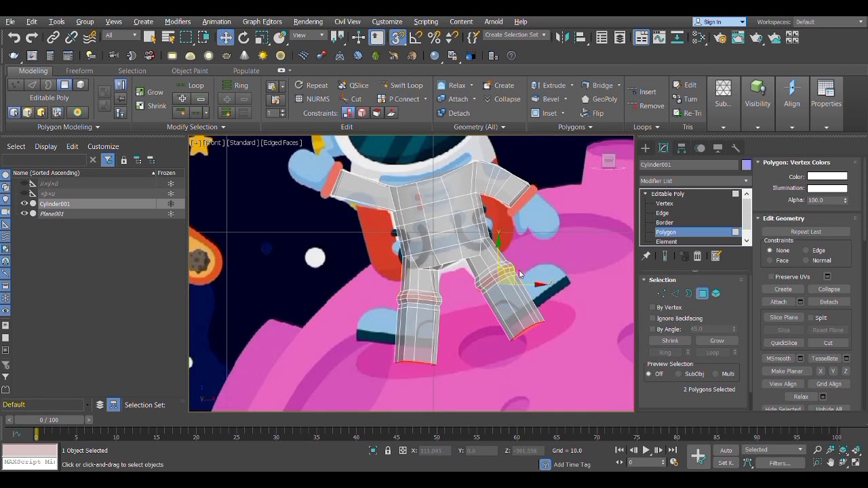Click the Zoom magnifier viewport control
Image resolution: width=868 pixels, height=488 pixels.
(817, 450)
